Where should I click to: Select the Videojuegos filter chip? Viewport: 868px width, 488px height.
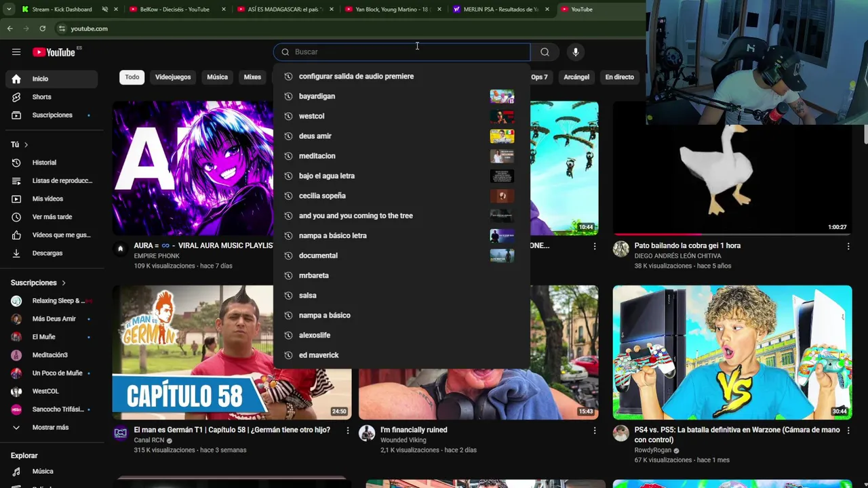[x=173, y=77]
